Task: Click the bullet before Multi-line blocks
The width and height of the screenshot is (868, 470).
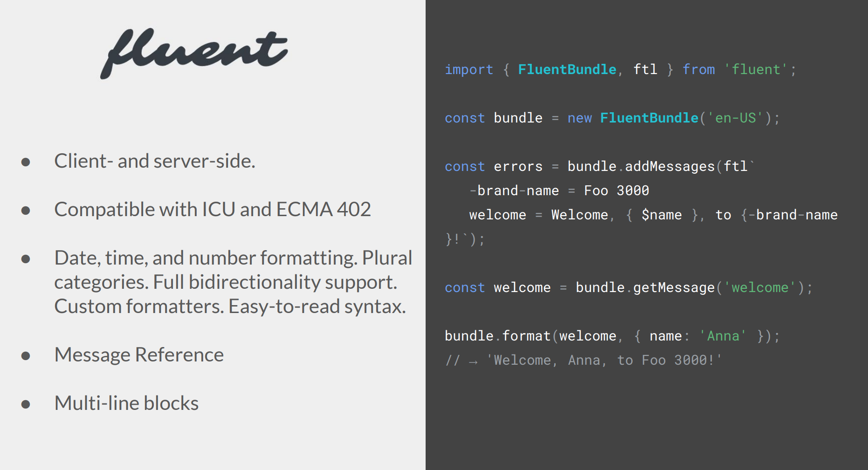Action: click(x=26, y=404)
